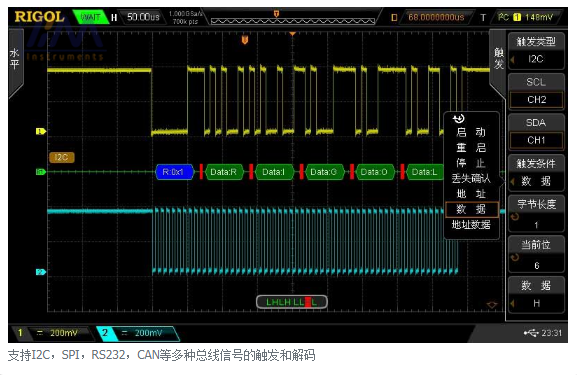Click the RIGOL logo
This screenshot has height=375, width=577.
39,17
